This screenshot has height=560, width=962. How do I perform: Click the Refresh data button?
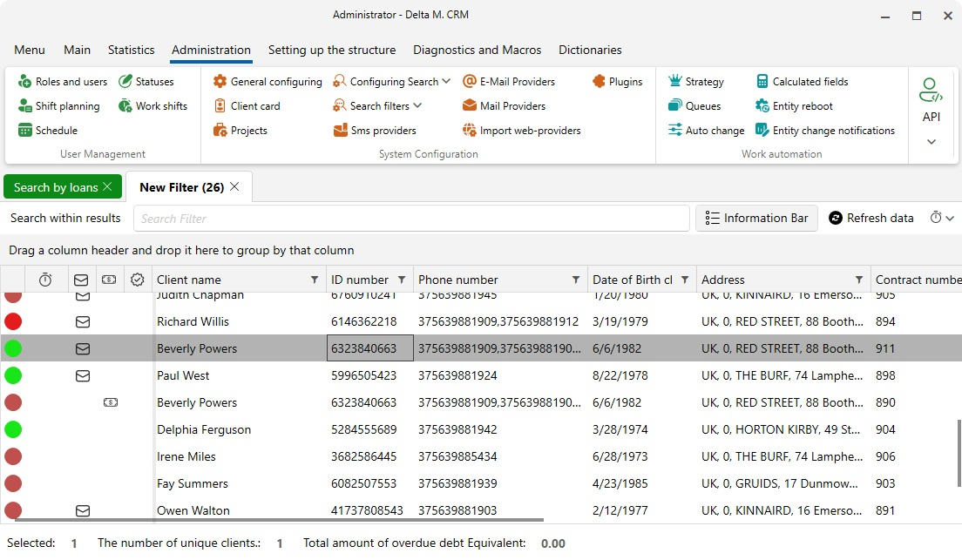coord(871,219)
